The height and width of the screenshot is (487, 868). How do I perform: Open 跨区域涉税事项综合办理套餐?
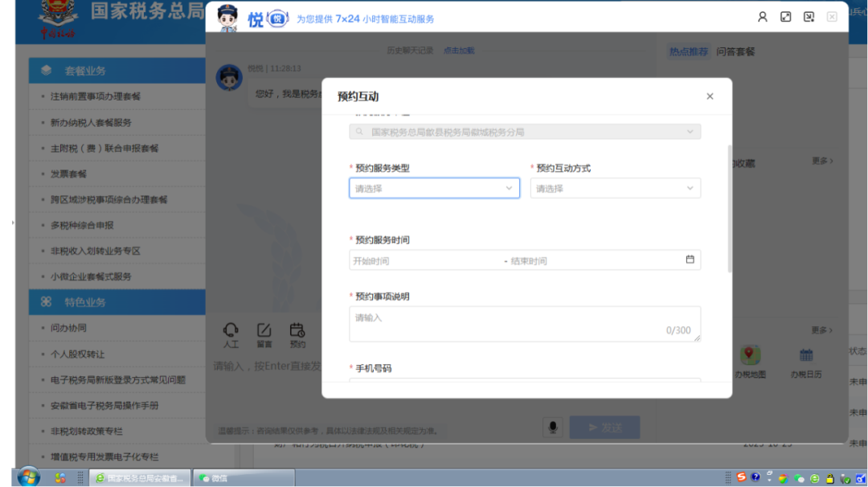(x=108, y=199)
